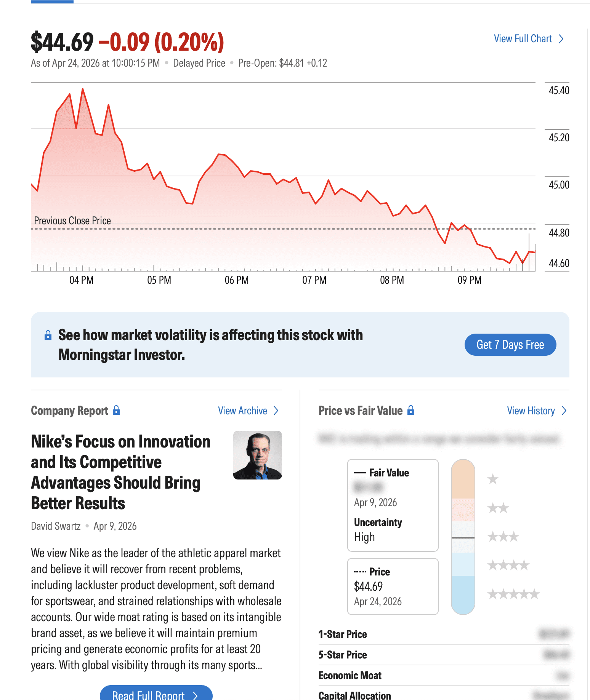Click the lock icon beside Company Report

tap(116, 410)
